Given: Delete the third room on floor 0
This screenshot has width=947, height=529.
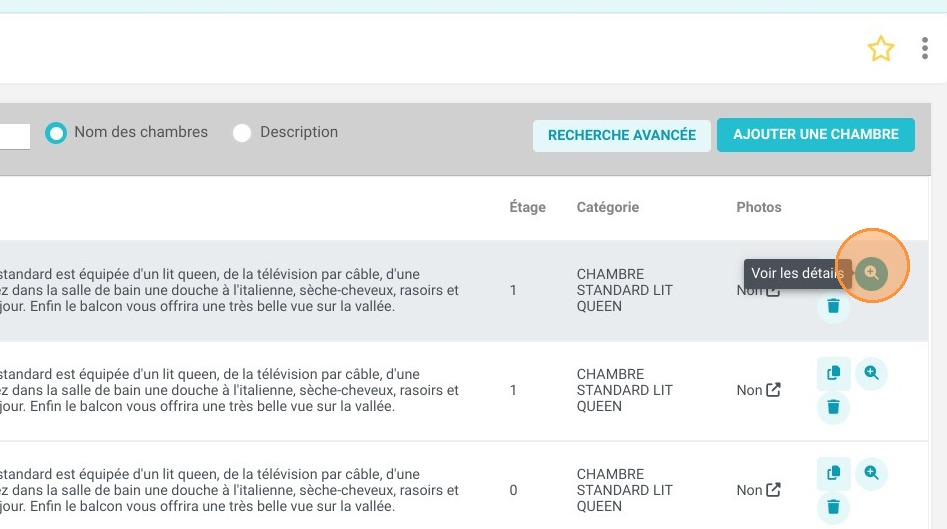Looking at the screenshot, I should pos(833,507).
